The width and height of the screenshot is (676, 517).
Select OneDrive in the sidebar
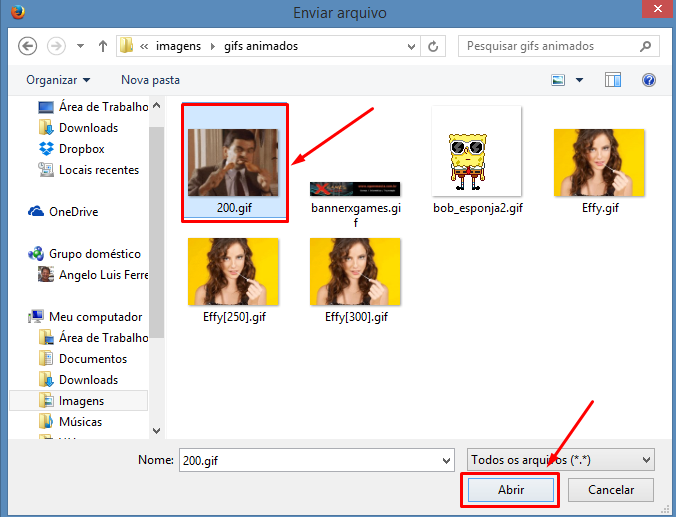click(63, 212)
